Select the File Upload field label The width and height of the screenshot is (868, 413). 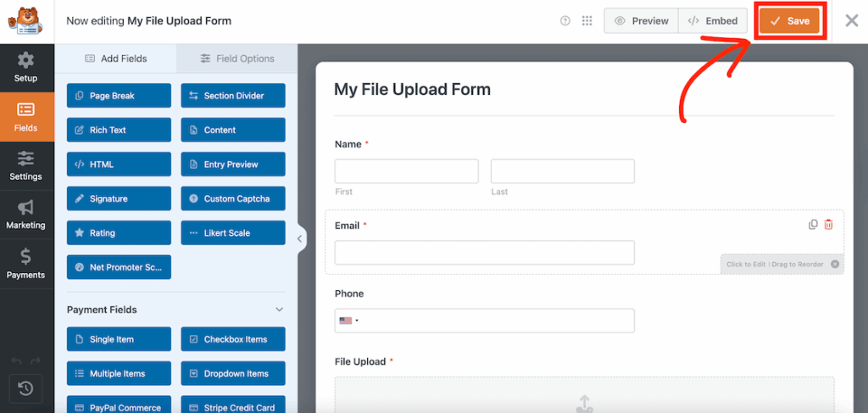point(359,361)
